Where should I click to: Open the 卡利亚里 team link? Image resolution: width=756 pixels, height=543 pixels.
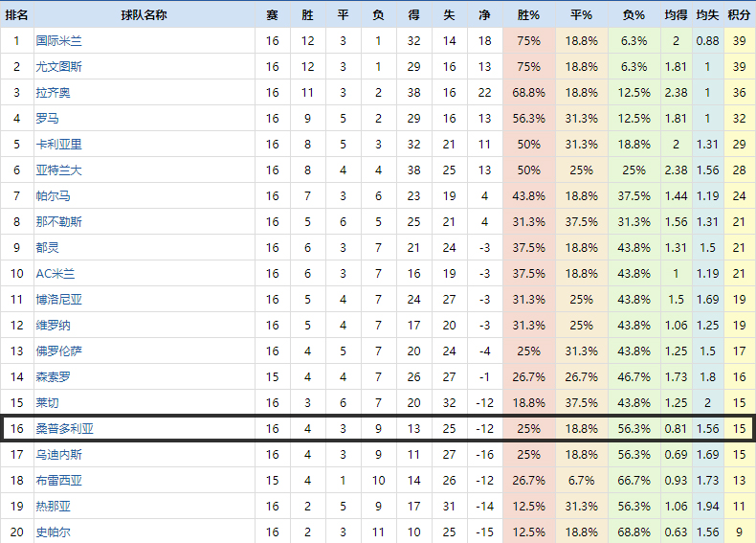58,145
